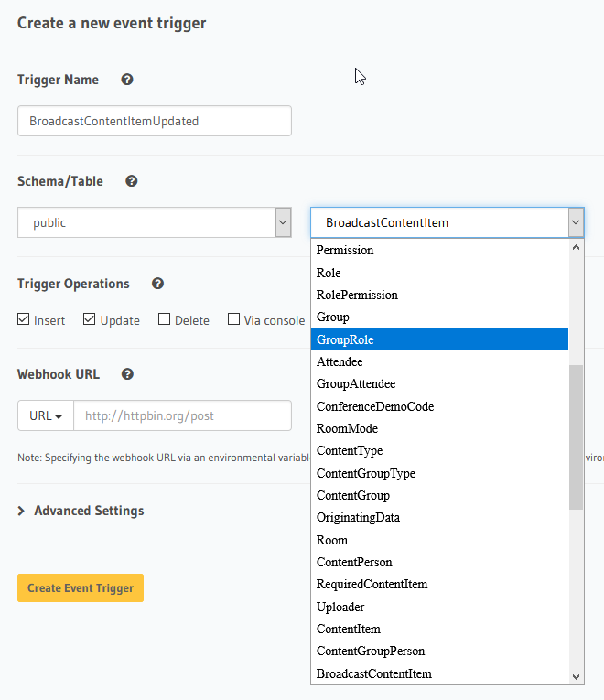Pick Room from the table list
This screenshot has height=700, width=604.
[x=439, y=540]
